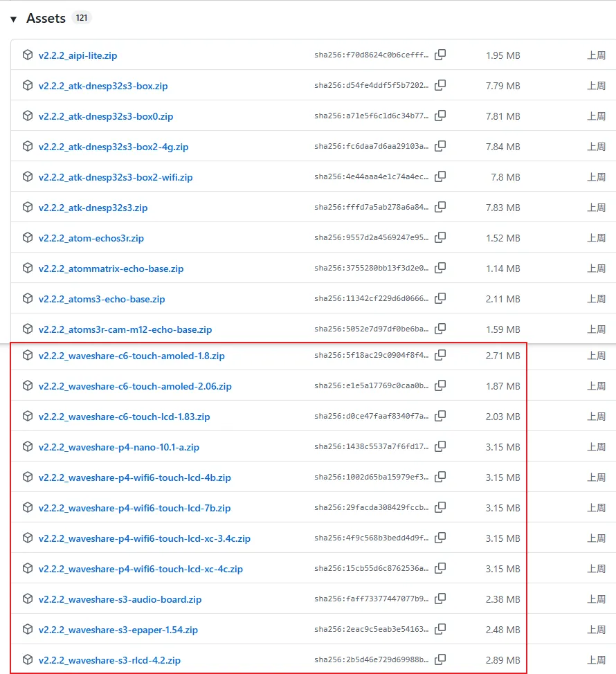Copy the checksum for v2.2.2_waveshare-s3-rlcd-4.2.zip
The image size is (616, 674).
tap(440, 659)
